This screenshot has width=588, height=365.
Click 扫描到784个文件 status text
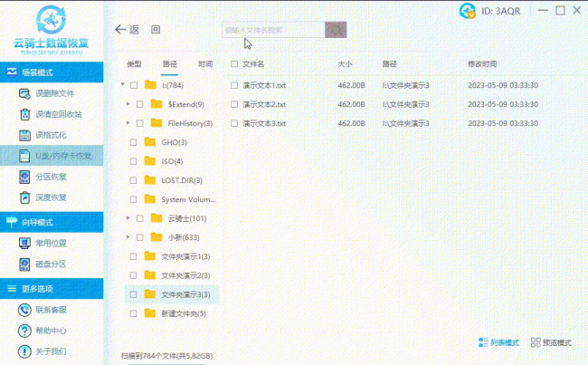pos(166,356)
